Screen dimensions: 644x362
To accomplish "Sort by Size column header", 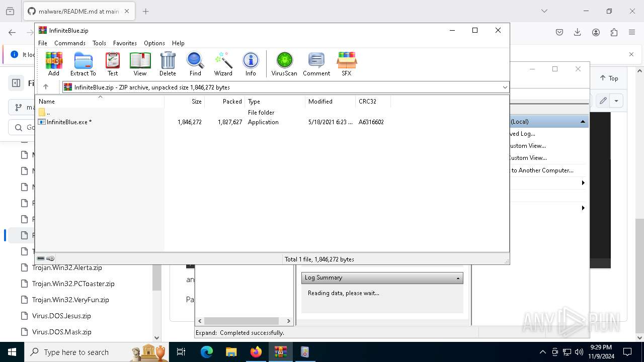I will 185,102.
